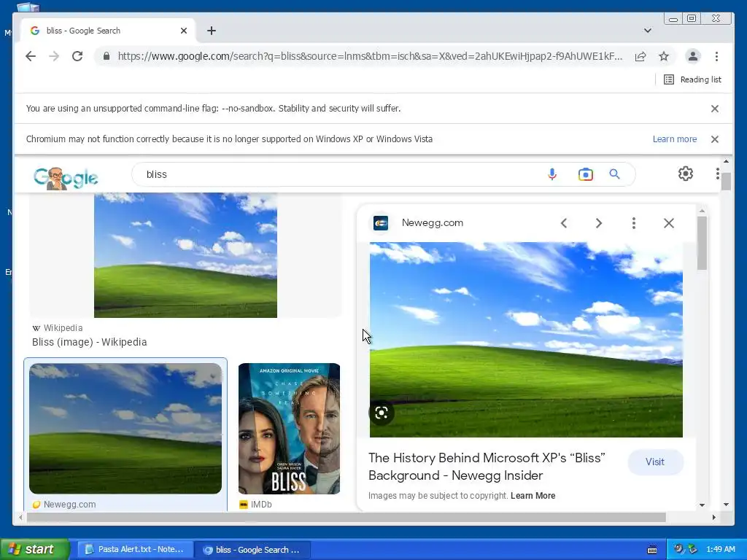This screenshot has width=747, height=560.
Task: Dismiss the no-sandbox warning bar
Action: [715, 109]
